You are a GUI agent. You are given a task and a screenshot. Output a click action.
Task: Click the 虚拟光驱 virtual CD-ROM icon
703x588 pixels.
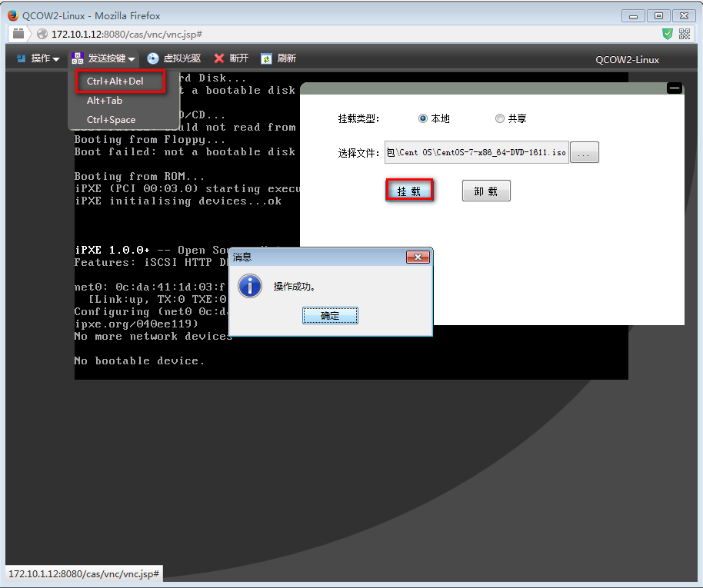[153, 58]
